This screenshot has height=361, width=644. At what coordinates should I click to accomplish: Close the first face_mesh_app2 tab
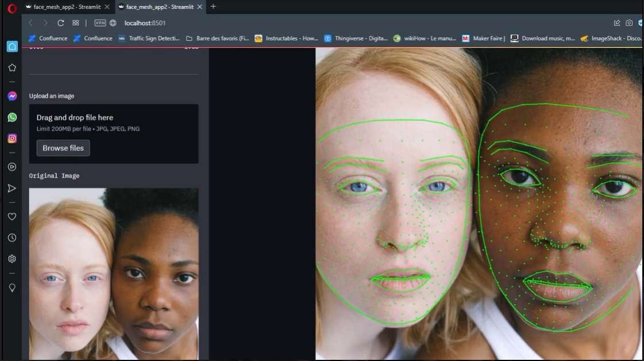(x=107, y=7)
